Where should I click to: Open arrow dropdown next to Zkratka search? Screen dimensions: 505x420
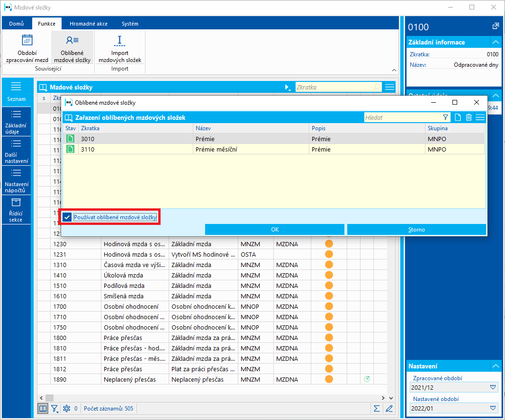click(x=287, y=87)
